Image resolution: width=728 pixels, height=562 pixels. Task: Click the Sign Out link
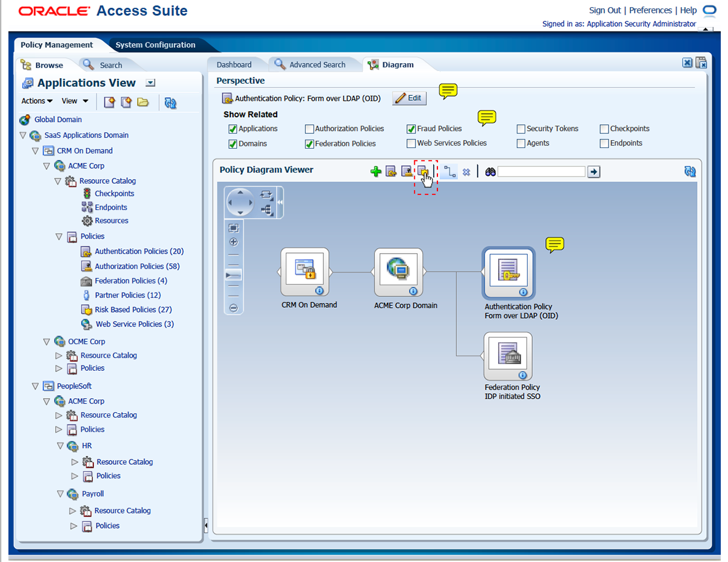[x=605, y=10]
